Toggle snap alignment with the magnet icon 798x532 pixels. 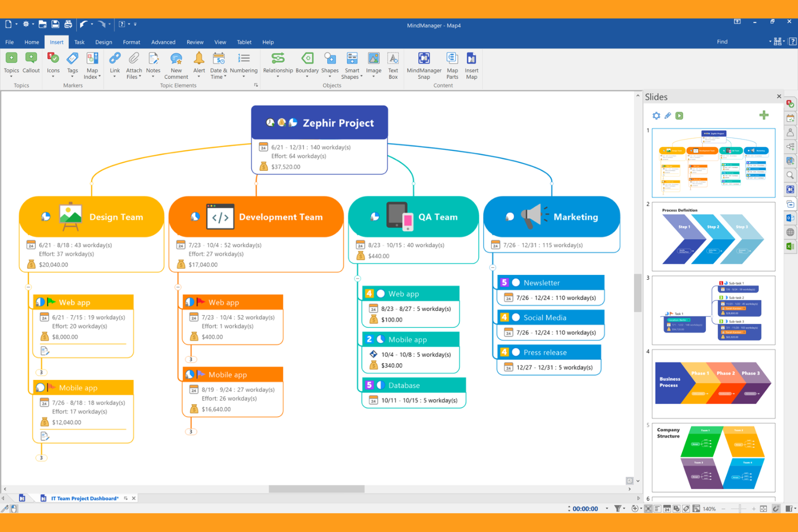pos(776,508)
